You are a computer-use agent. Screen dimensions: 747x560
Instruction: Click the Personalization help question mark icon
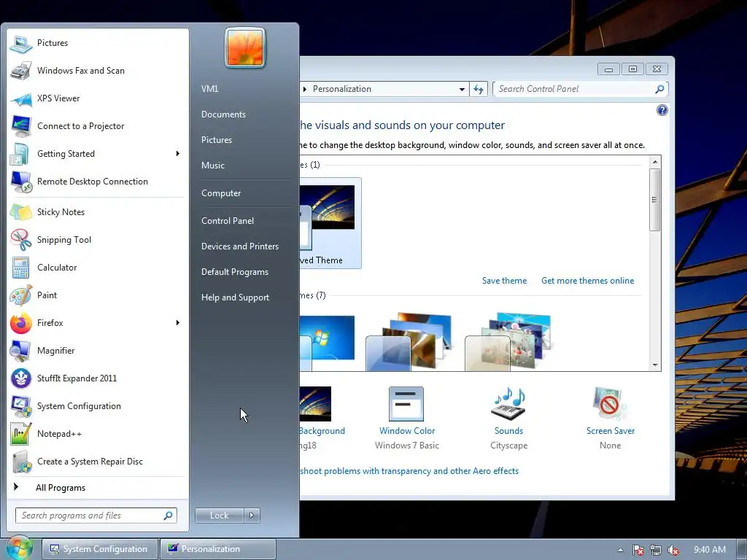click(662, 111)
